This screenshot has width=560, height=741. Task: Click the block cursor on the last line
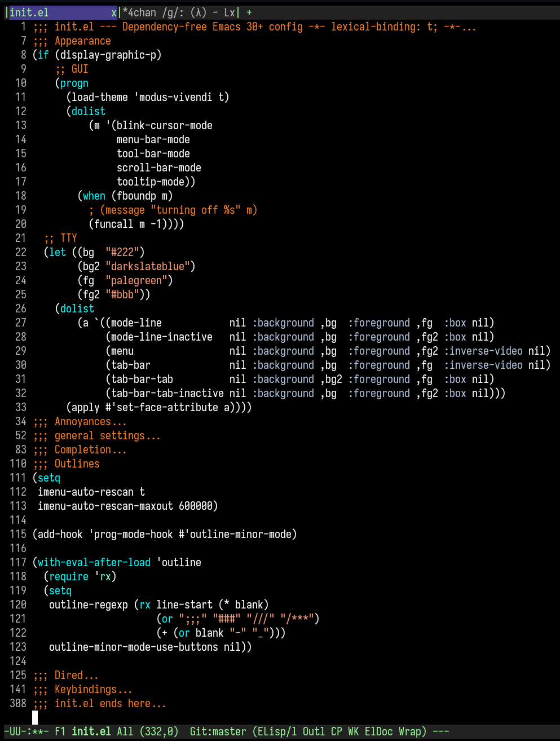(35, 717)
